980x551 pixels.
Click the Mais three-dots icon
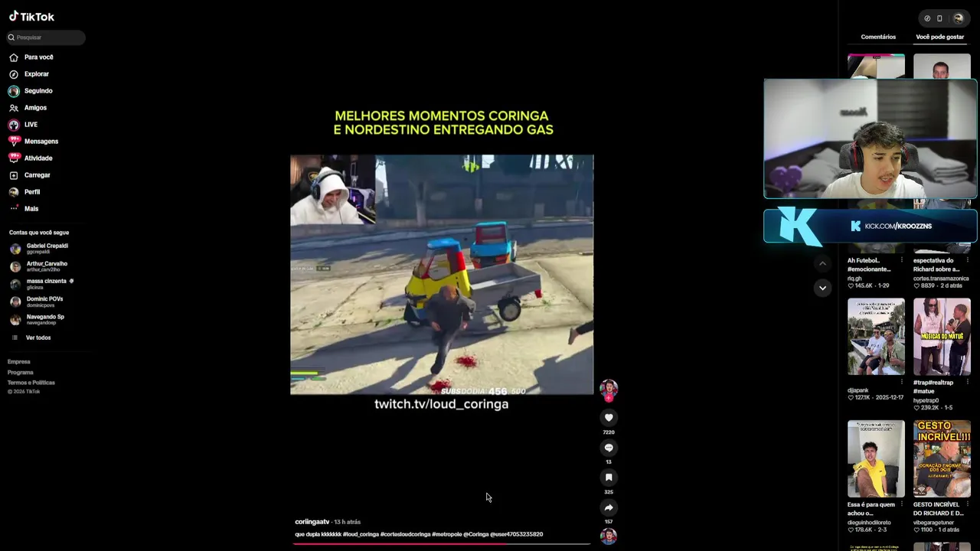tap(14, 208)
